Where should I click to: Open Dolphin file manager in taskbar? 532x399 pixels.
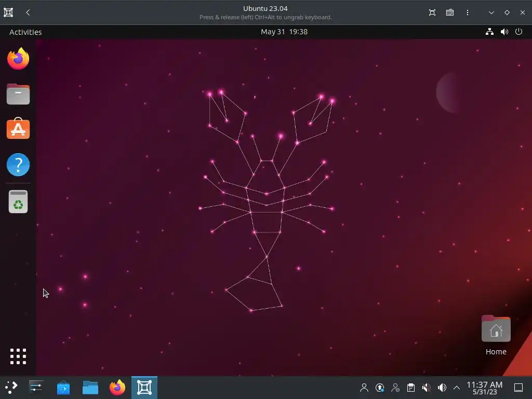pyautogui.click(x=90, y=388)
